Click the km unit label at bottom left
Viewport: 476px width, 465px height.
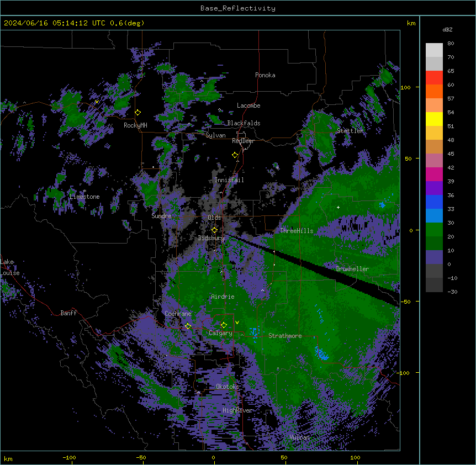pyautogui.click(x=8, y=458)
